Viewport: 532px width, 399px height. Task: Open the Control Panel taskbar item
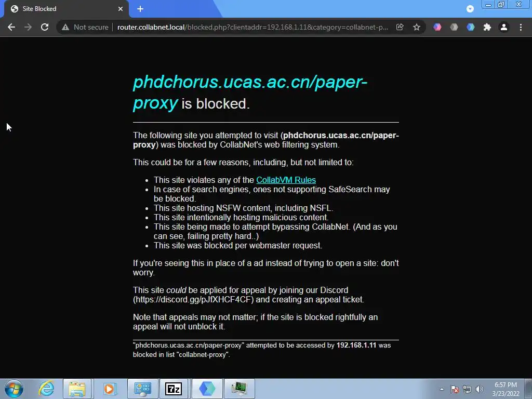tap(142, 389)
